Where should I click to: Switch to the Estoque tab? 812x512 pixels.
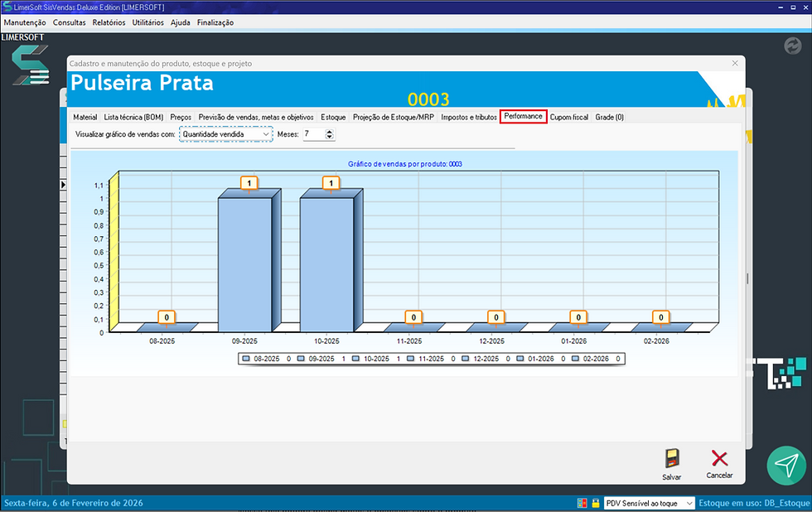coord(333,117)
